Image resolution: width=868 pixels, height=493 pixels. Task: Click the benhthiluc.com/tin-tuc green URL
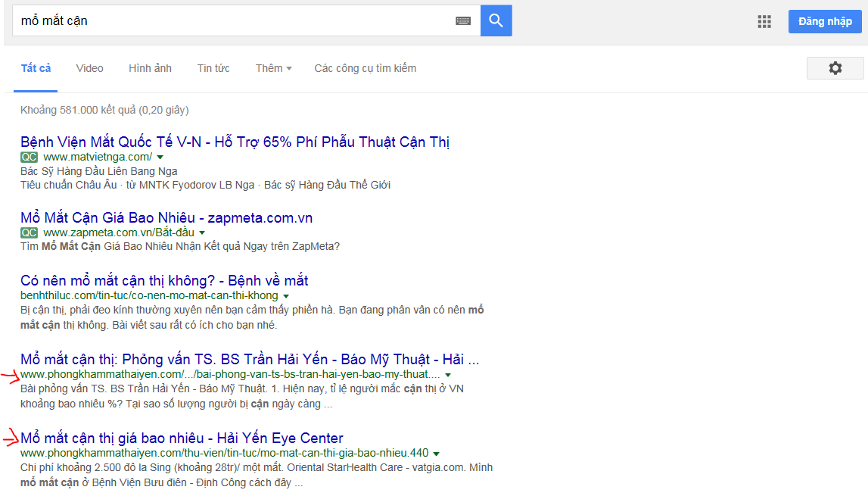pos(150,296)
